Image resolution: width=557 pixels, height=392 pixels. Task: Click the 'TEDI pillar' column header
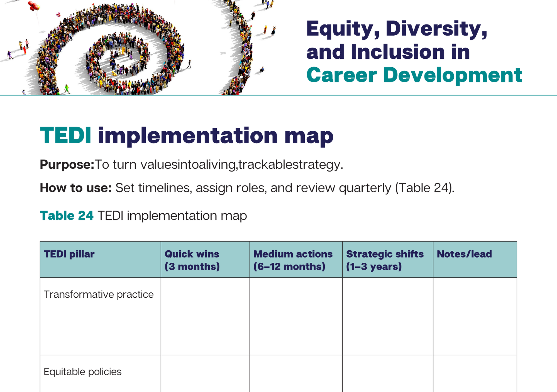[69, 254]
